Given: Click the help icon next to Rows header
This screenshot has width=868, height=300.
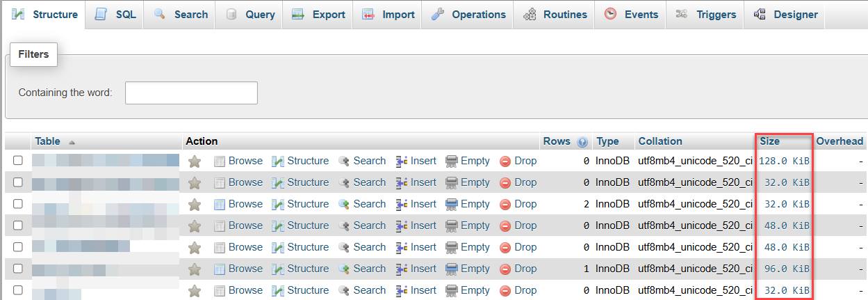Looking at the screenshot, I should [582, 141].
